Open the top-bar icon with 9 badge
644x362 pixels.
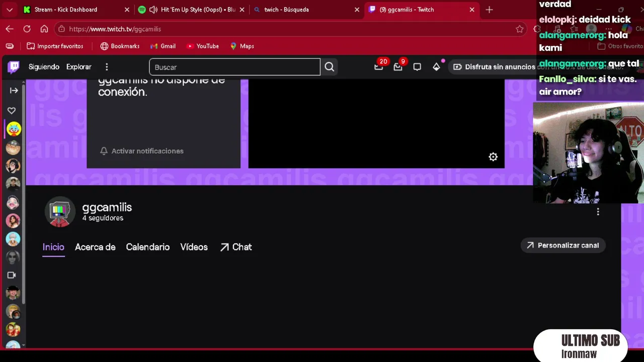398,67
